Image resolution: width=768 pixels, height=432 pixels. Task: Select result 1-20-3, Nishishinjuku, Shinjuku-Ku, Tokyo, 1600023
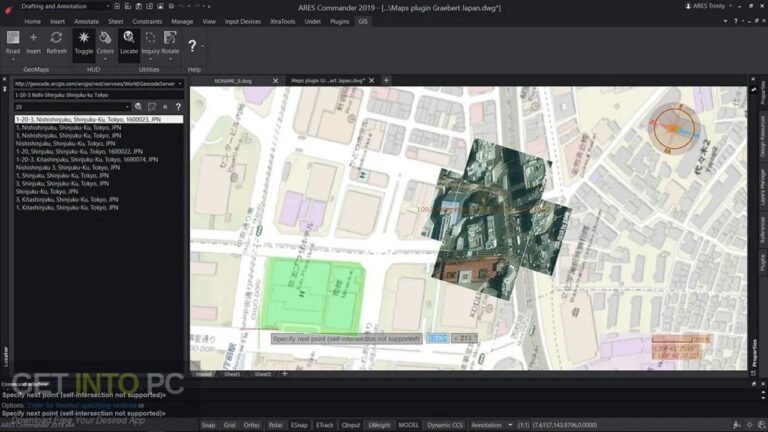pos(99,119)
